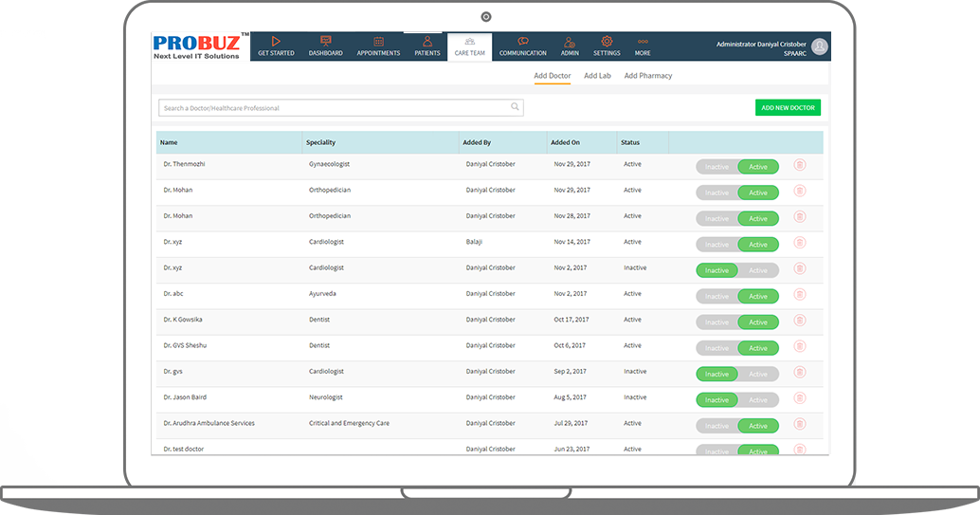The height and width of the screenshot is (515, 980).
Task: Focus the Search a Doctor/Healthcare Professional field
Action: tap(332, 108)
